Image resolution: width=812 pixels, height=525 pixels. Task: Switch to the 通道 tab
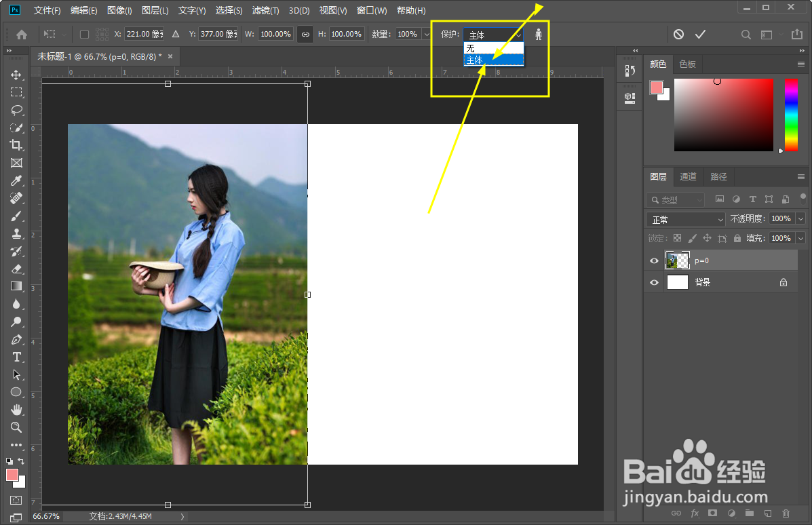688,176
